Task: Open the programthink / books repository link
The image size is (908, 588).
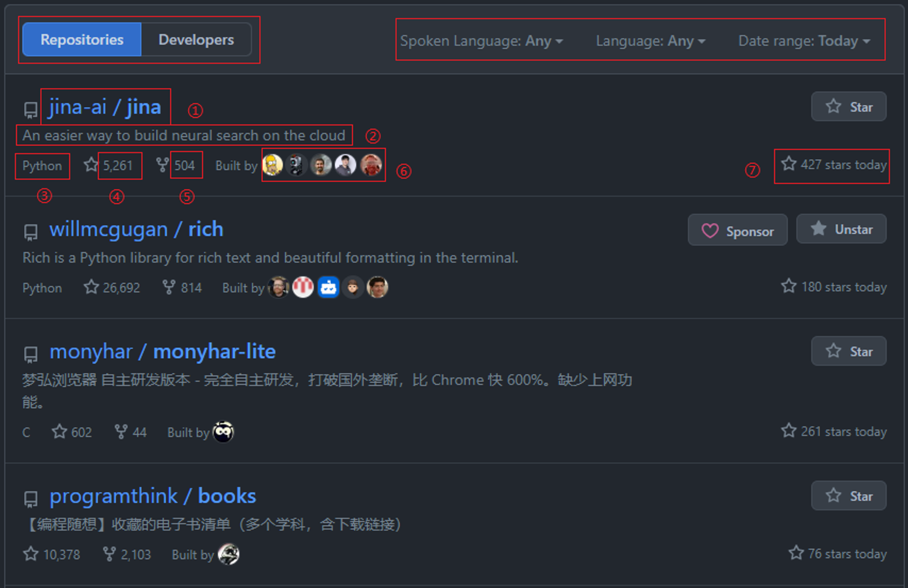Action: (153, 496)
